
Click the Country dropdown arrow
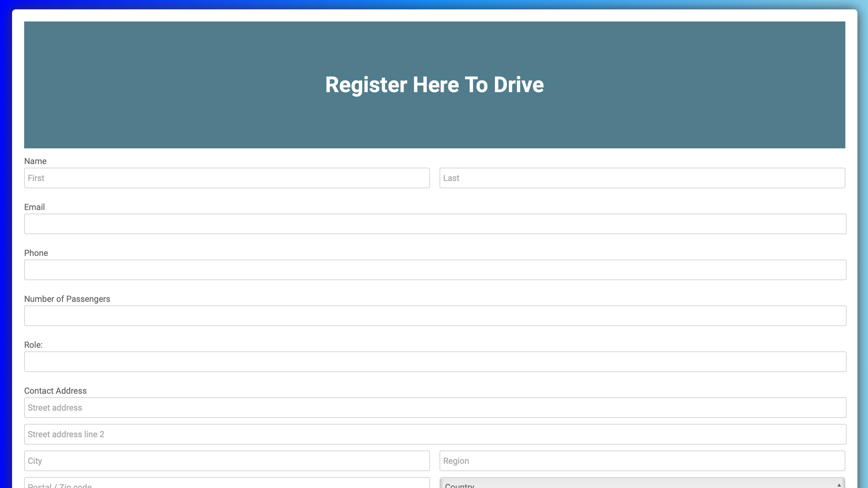coord(839,485)
